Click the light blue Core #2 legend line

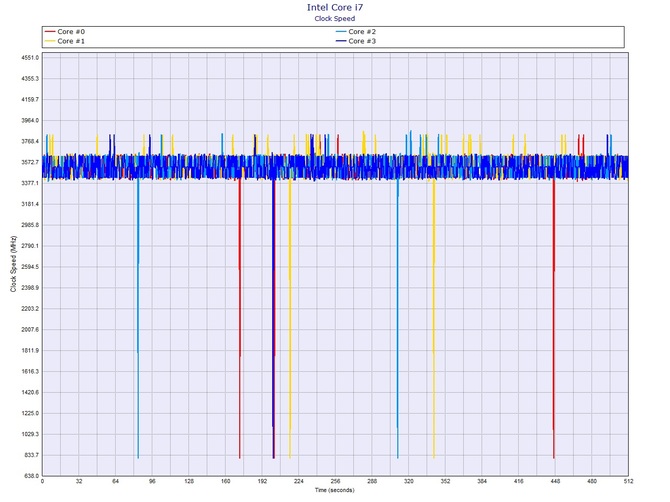click(x=341, y=32)
